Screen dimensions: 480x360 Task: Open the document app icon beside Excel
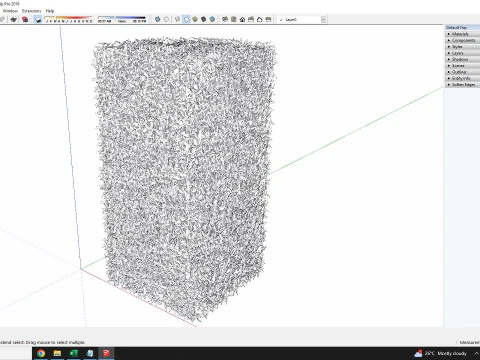point(90,353)
